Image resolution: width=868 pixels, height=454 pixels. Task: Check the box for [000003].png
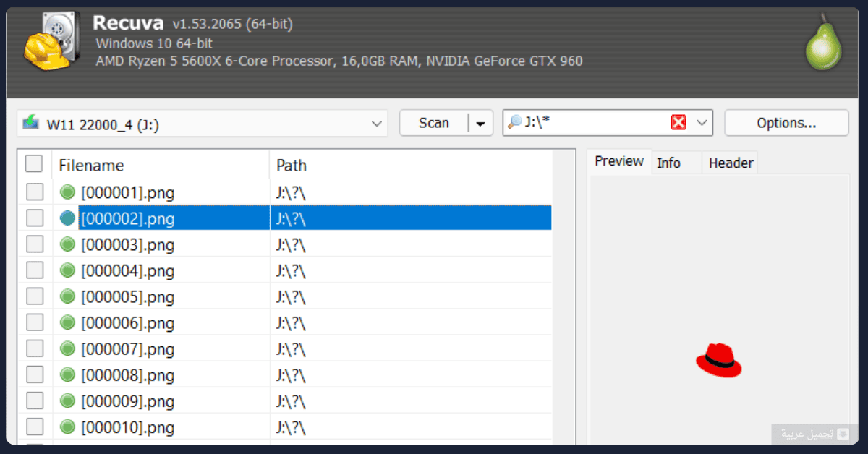(35, 244)
